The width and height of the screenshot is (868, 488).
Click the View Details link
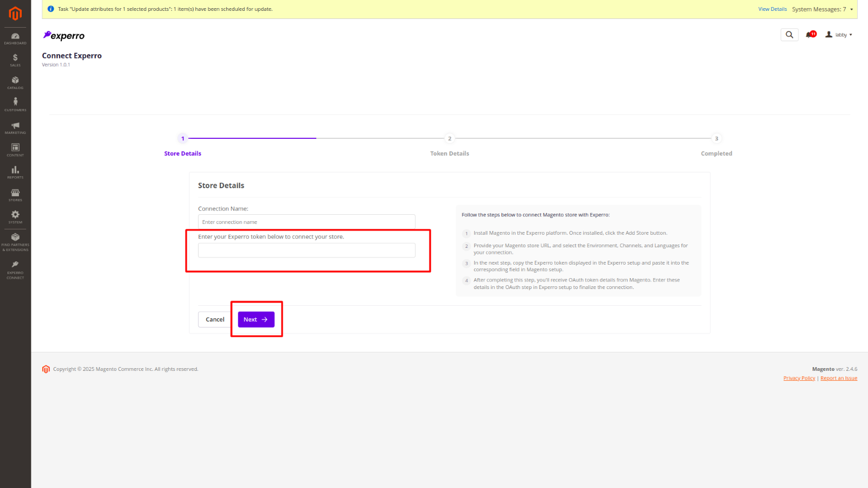[x=773, y=9]
